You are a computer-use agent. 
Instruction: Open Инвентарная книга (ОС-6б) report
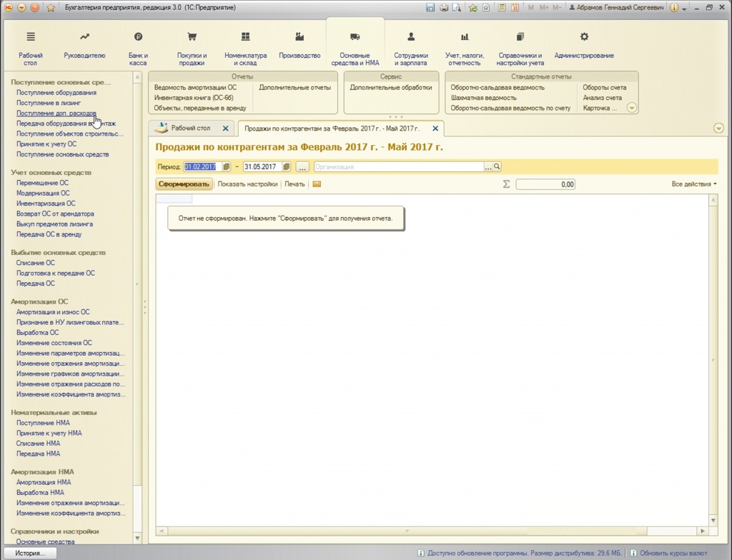[x=194, y=98]
